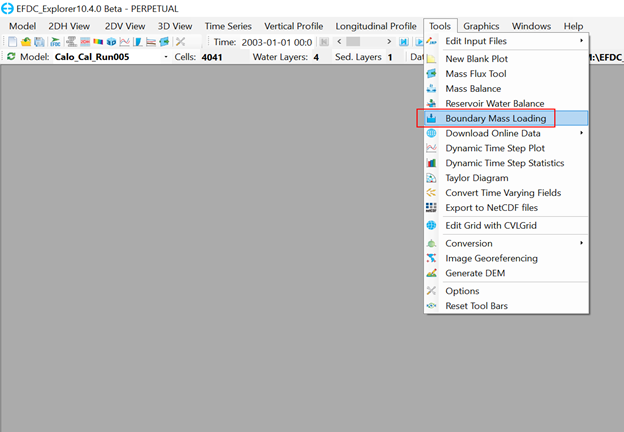The image size is (624, 432).
Task: Select Boundary Mass Loading menu entry
Action: pos(496,118)
